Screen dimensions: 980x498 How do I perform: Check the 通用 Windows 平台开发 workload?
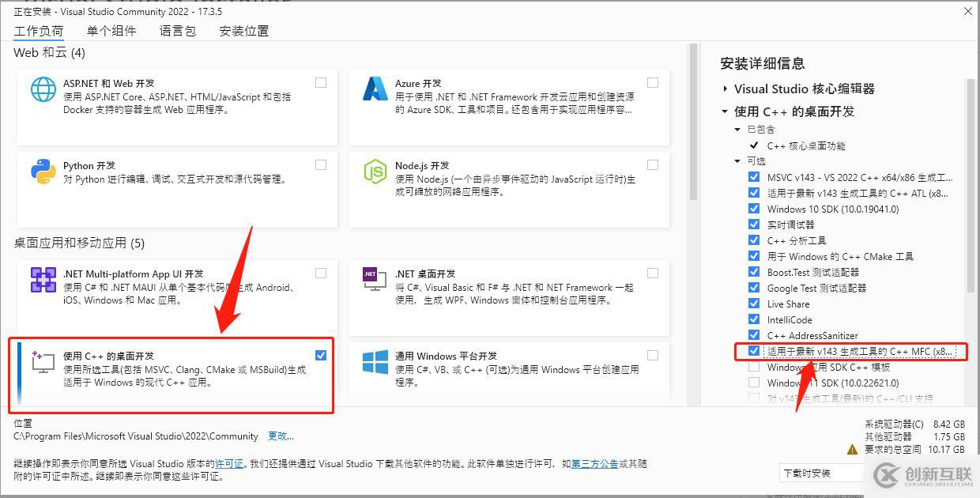tap(653, 355)
